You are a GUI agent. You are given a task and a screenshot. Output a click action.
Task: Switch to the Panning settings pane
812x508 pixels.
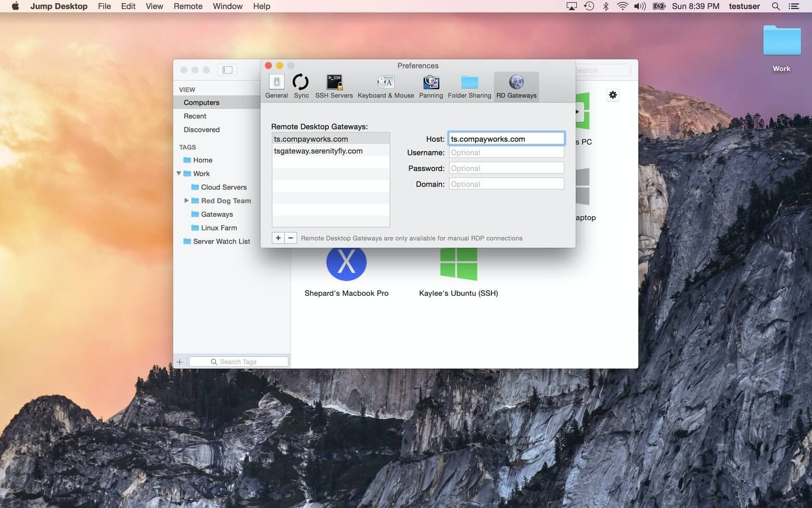431,85
